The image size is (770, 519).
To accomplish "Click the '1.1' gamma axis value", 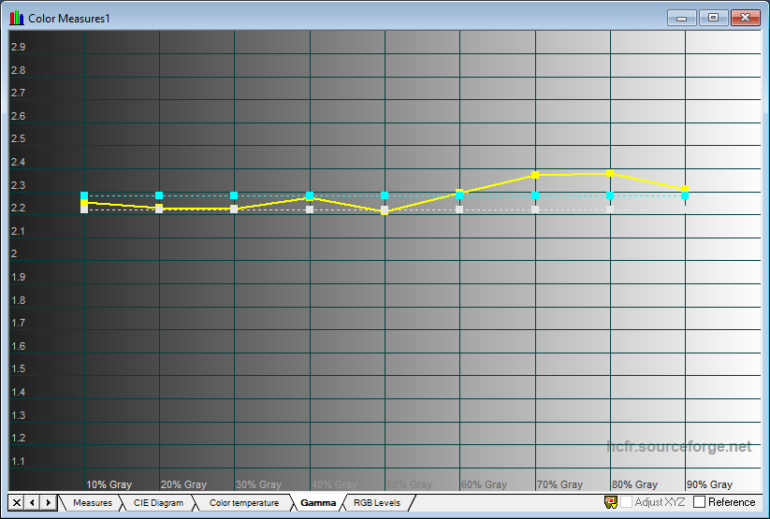I will (19, 461).
